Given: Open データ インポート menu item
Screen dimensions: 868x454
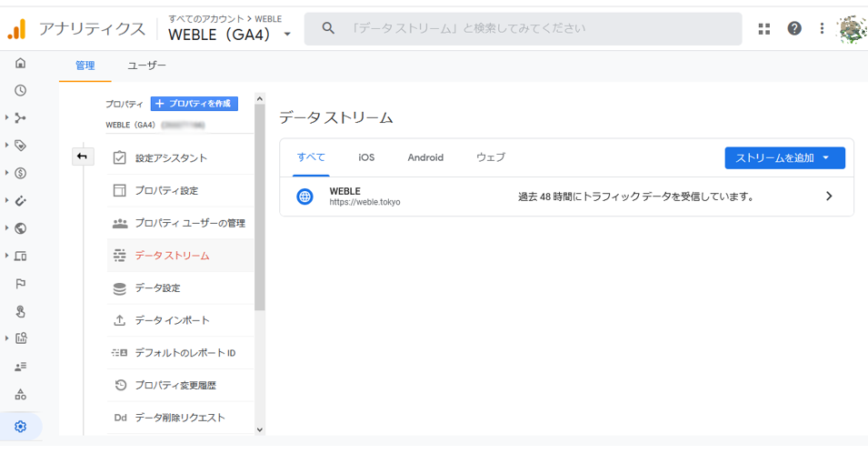Looking at the screenshot, I should (x=180, y=320).
